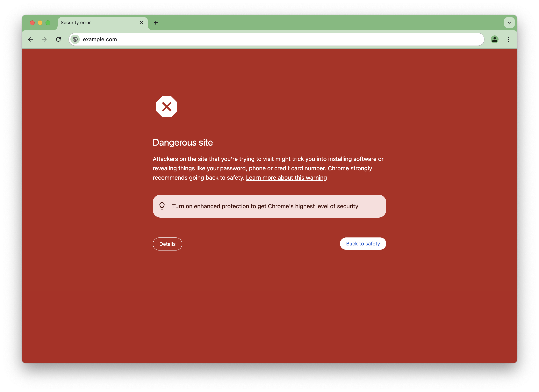
Task: Expand the Details section on warning page
Action: pos(167,244)
